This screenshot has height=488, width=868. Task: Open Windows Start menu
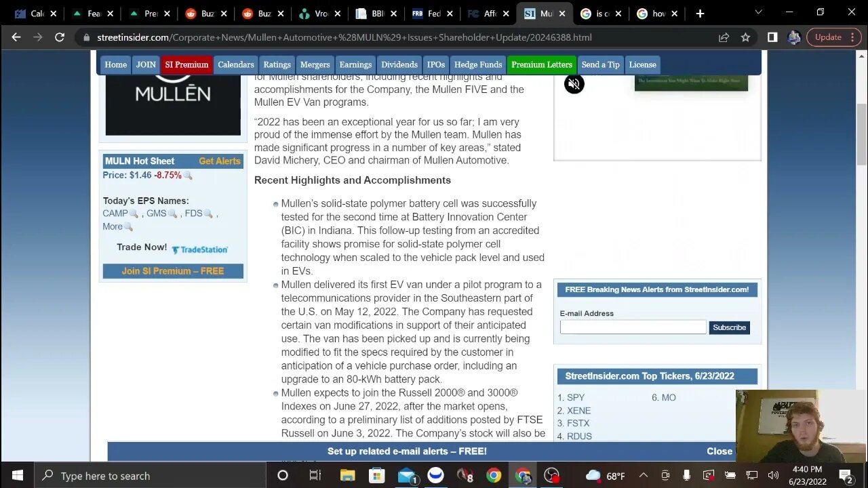17,476
